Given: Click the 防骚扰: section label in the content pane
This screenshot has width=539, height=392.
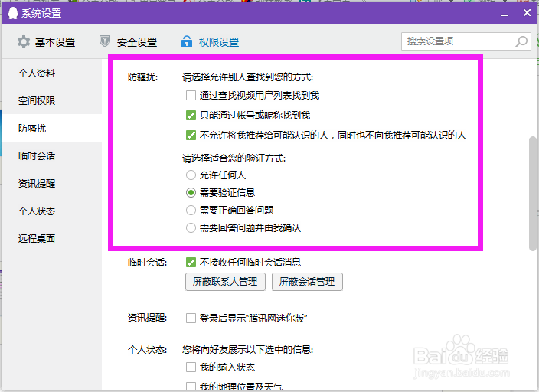Looking at the screenshot, I should (x=142, y=77).
